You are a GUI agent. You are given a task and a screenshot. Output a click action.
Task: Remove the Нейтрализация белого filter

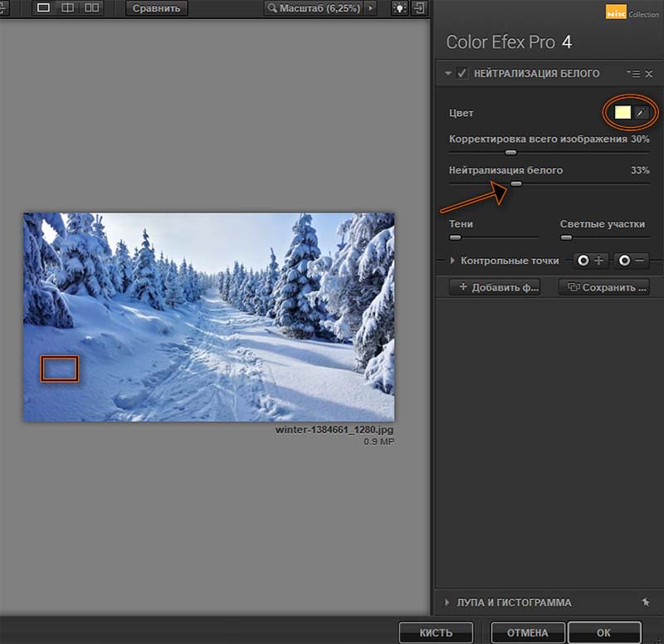(649, 74)
